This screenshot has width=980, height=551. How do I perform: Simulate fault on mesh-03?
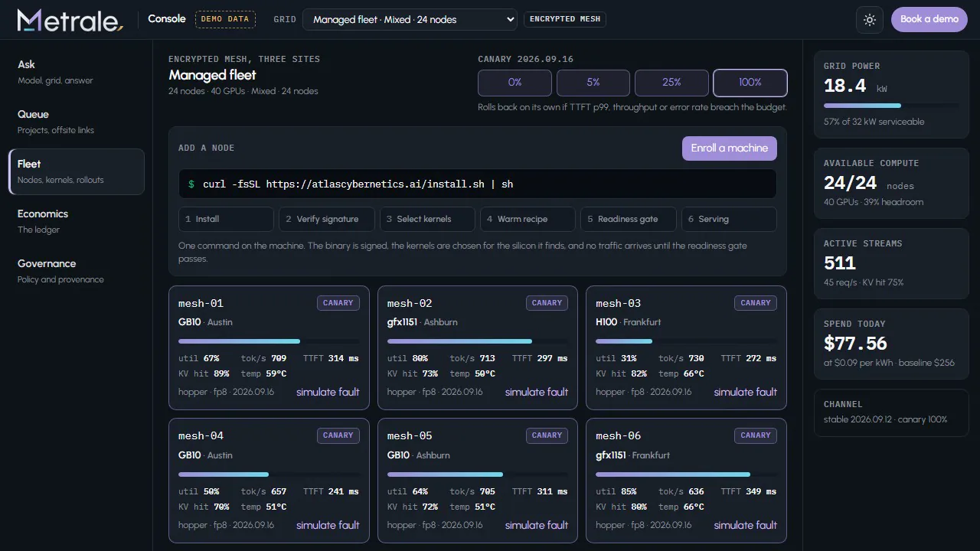tap(746, 392)
